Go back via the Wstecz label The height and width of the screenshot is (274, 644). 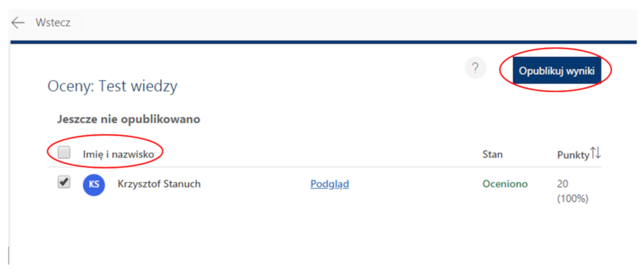(53, 23)
